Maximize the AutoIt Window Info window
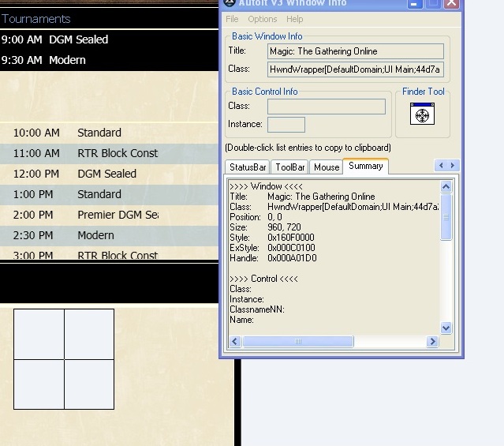 pos(433,4)
